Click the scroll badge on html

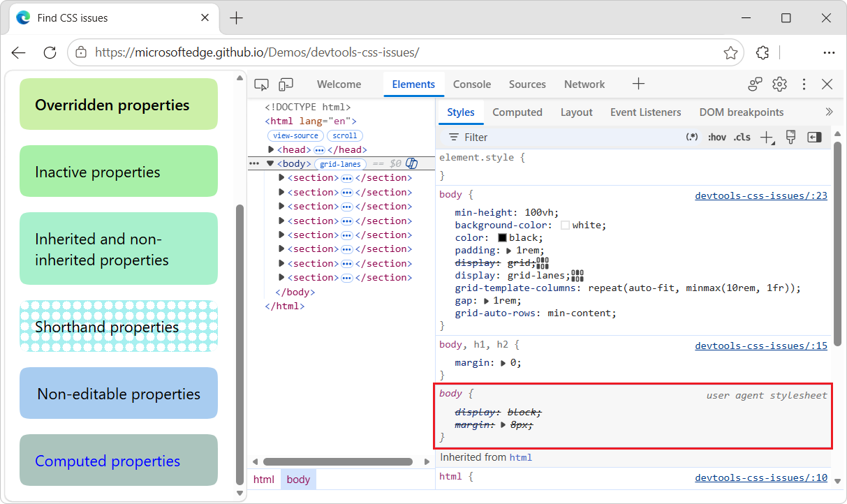pyautogui.click(x=345, y=135)
